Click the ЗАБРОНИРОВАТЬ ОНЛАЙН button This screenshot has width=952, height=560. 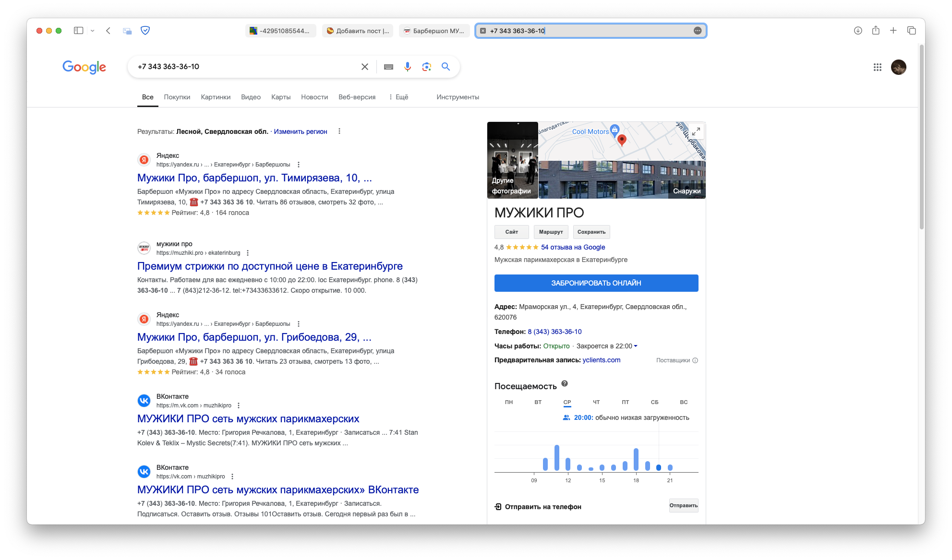595,282
